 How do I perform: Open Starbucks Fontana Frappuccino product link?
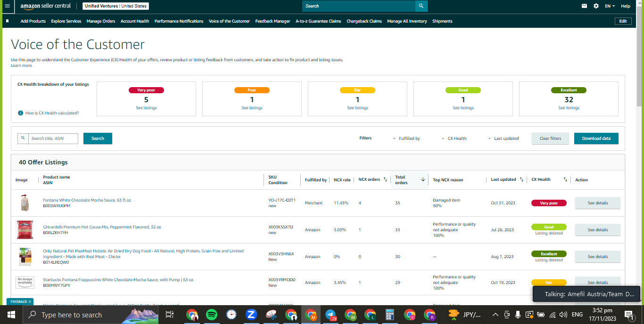tap(118, 280)
